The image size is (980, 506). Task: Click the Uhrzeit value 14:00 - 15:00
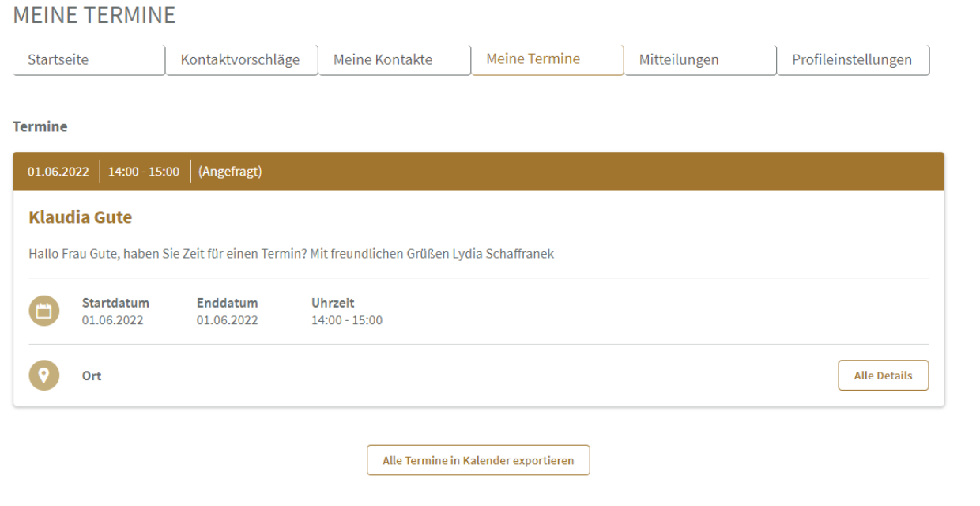click(x=347, y=321)
